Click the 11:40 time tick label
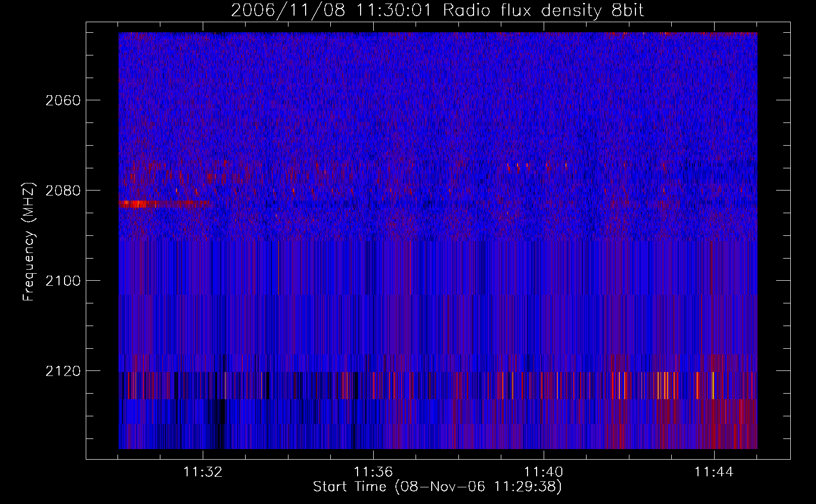The height and width of the screenshot is (504, 816). pos(544,472)
